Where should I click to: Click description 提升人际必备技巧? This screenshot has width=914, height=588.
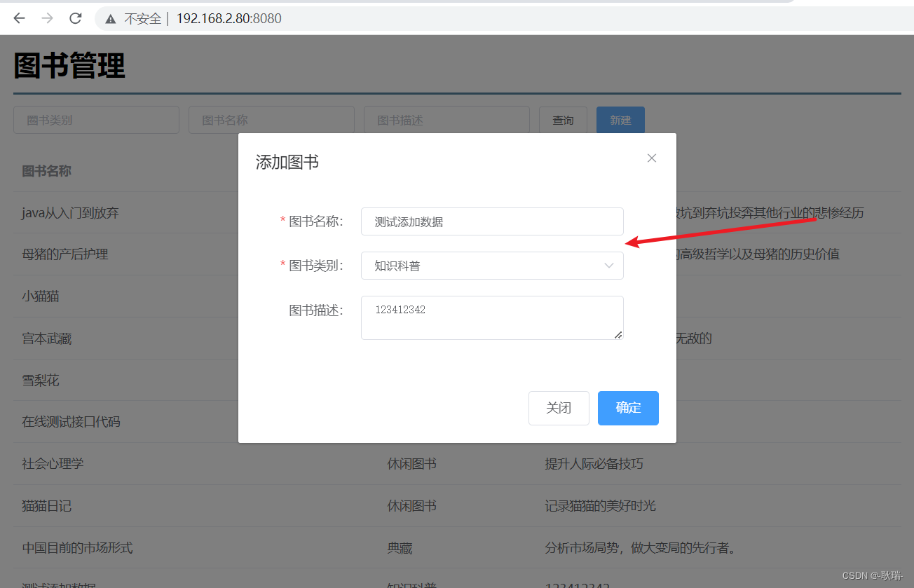click(x=594, y=464)
